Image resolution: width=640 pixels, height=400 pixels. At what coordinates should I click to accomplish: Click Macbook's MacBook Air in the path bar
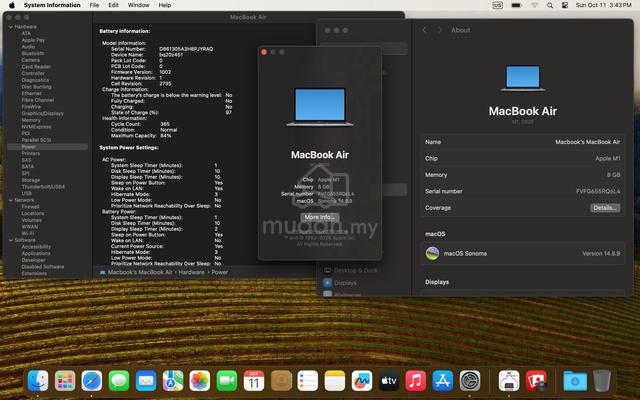140,272
